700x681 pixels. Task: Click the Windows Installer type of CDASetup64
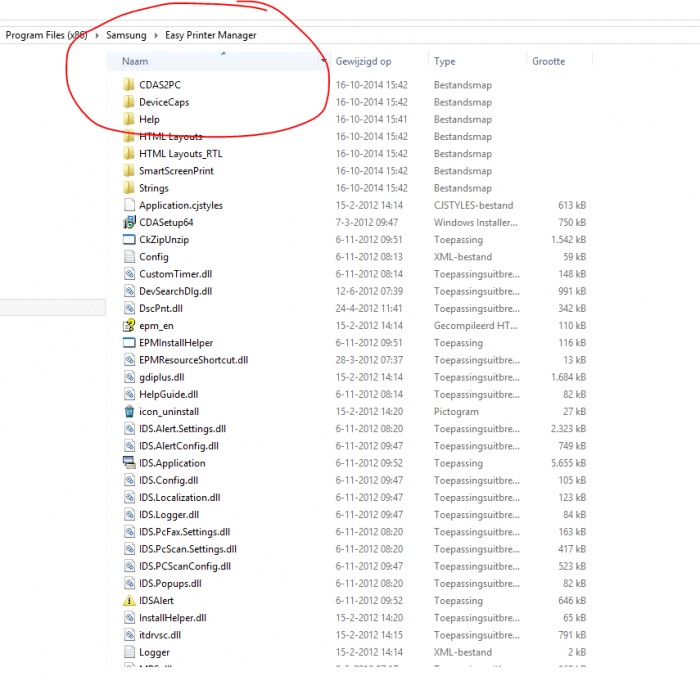[x=475, y=222]
